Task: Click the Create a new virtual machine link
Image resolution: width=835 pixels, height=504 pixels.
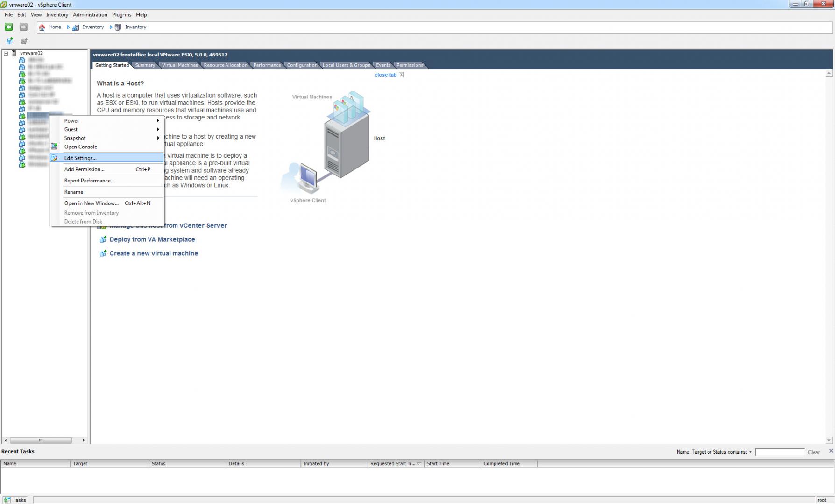Action: pyautogui.click(x=154, y=253)
